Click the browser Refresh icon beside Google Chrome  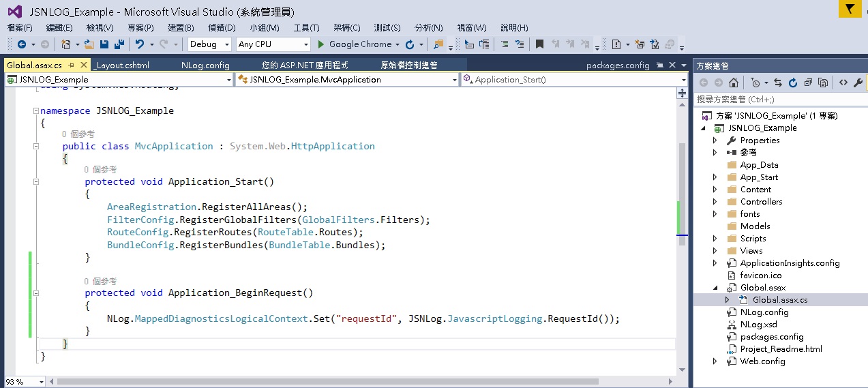[x=409, y=44]
